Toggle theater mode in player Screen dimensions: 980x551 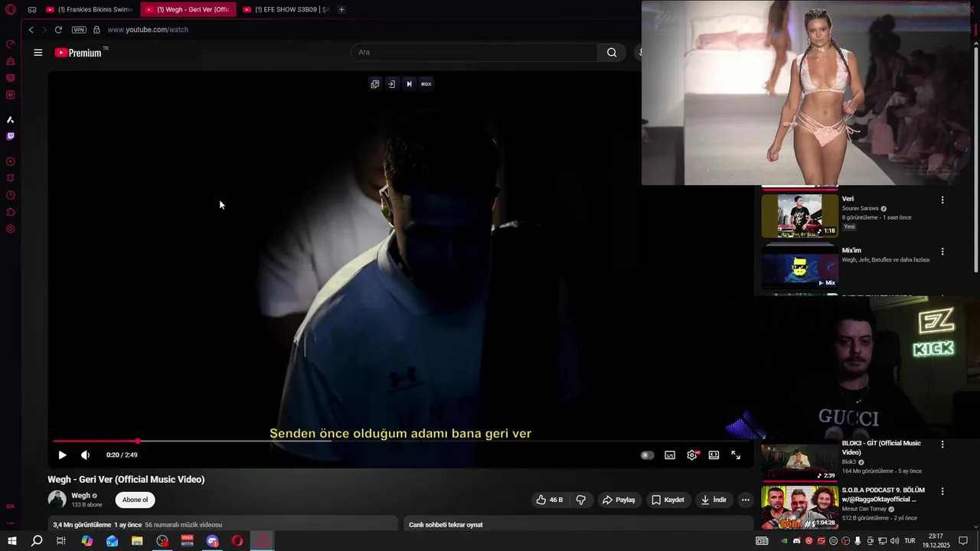point(714,455)
